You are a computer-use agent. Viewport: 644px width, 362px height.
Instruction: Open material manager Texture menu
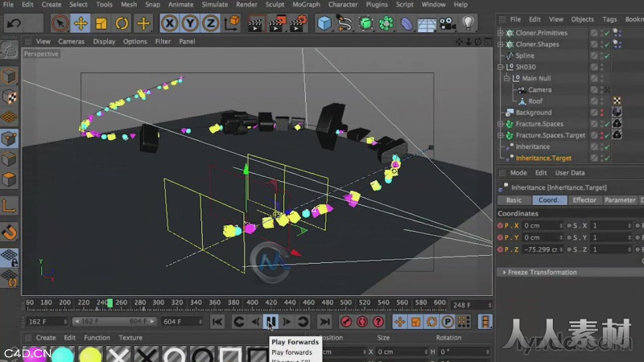point(130,338)
